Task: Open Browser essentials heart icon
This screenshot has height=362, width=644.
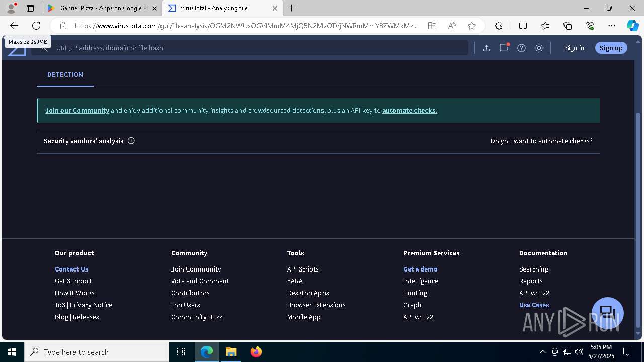Action: 590,26
